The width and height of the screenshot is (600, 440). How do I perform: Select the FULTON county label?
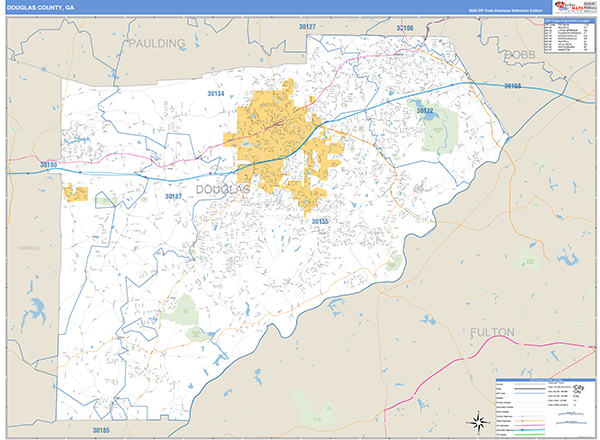(491, 331)
